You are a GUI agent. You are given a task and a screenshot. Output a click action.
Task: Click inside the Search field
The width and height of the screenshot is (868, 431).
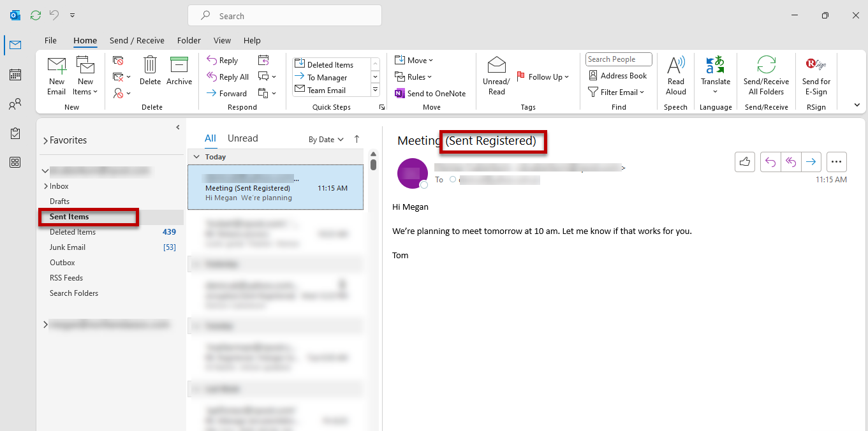(x=284, y=15)
